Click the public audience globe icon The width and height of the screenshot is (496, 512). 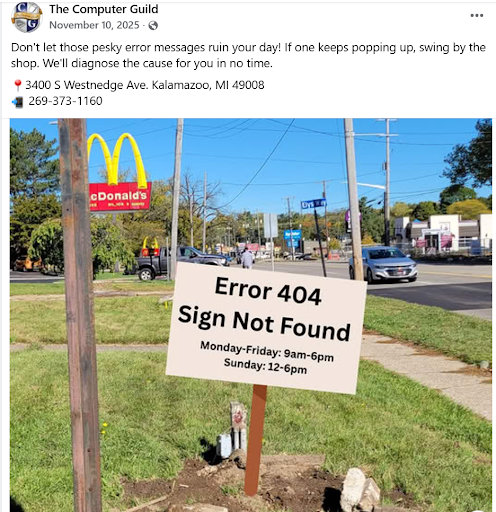[153, 26]
